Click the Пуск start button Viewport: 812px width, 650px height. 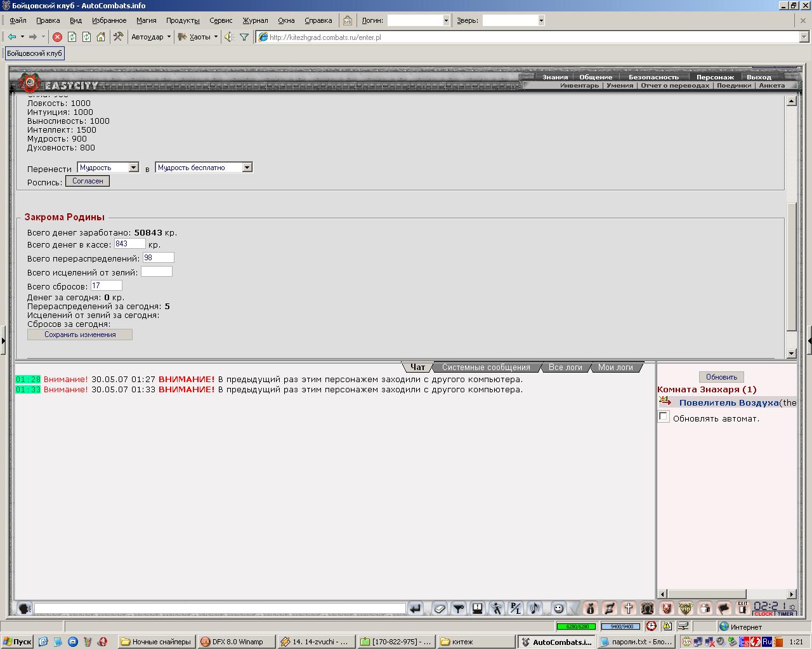(x=18, y=642)
